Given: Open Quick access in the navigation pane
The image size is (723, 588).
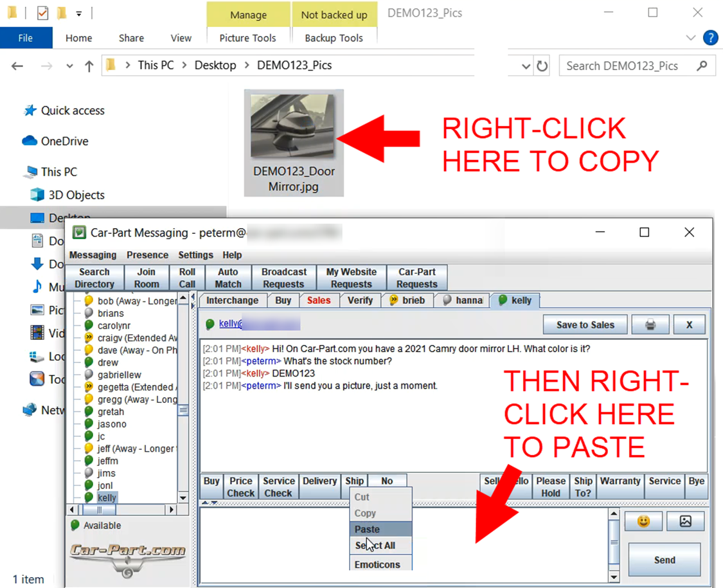Looking at the screenshot, I should pyautogui.click(x=64, y=111).
